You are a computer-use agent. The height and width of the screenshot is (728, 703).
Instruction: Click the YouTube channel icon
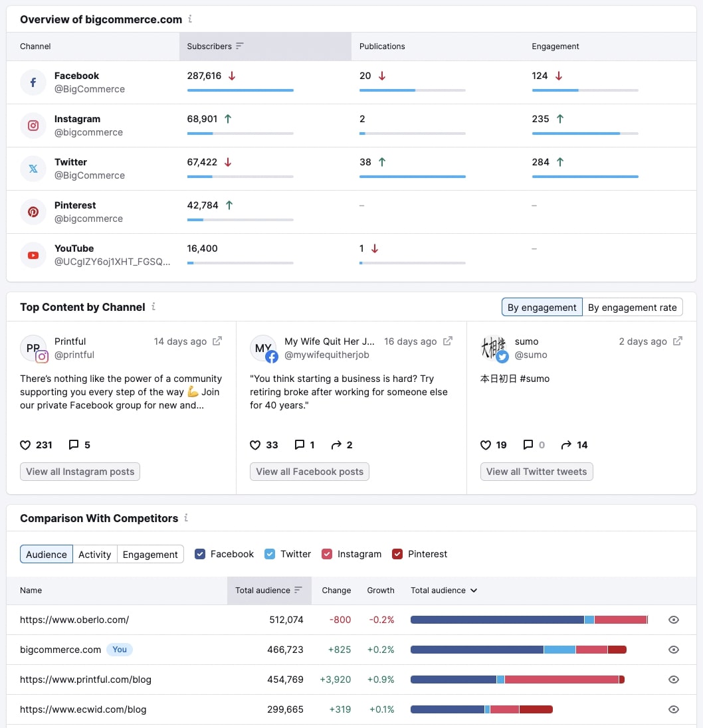[33, 254]
